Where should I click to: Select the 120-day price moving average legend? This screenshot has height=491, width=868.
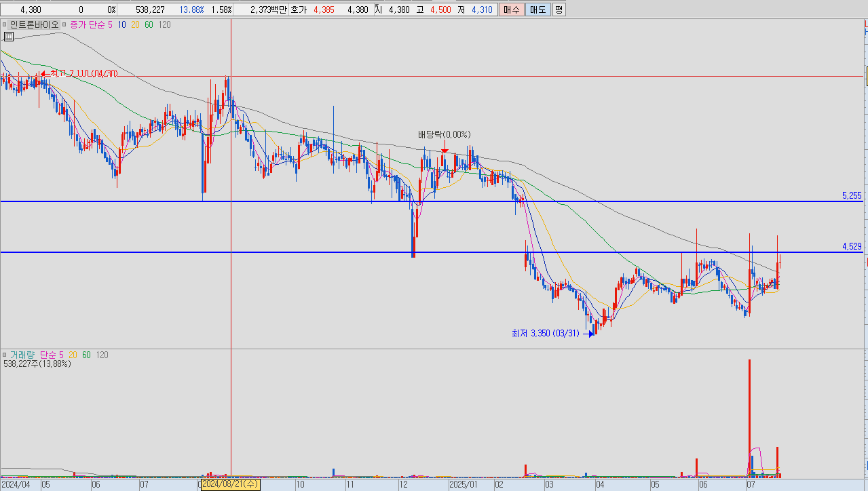tap(164, 24)
